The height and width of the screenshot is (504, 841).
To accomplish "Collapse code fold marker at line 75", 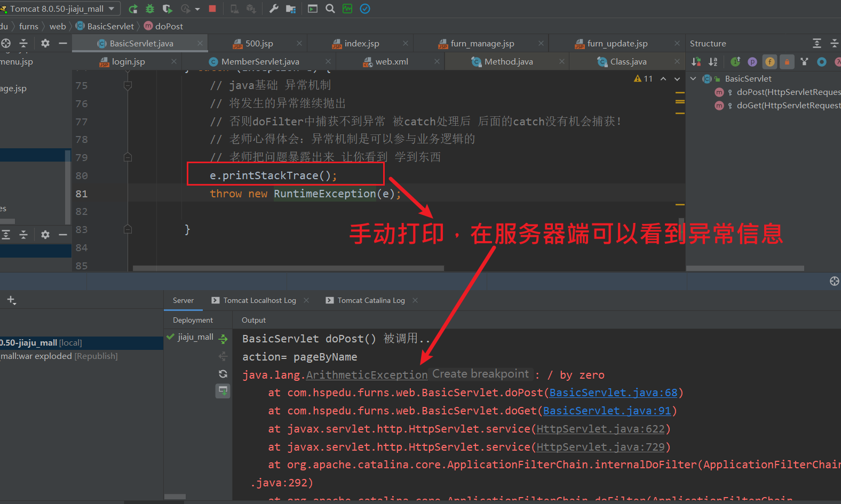I will coord(128,85).
